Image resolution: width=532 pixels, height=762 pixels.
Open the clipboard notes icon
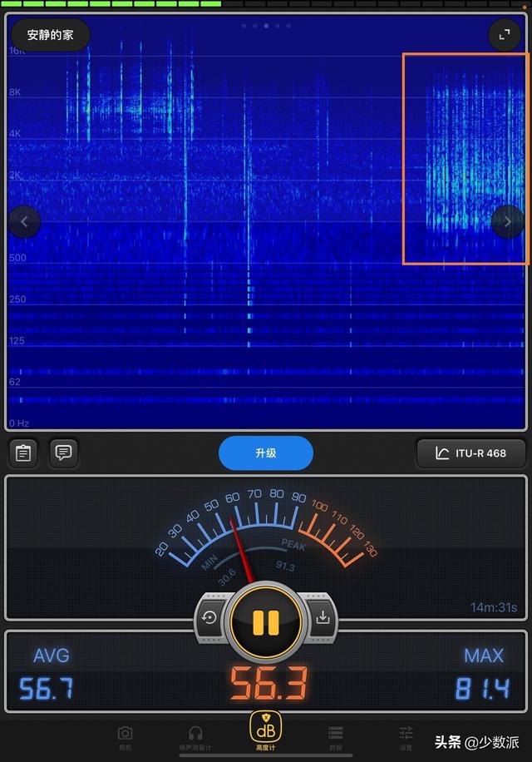pos(23,453)
